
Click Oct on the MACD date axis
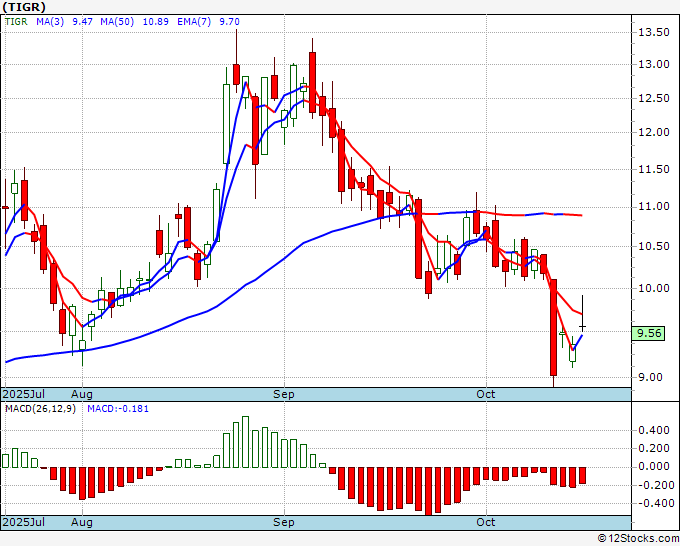tap(485, 522)
